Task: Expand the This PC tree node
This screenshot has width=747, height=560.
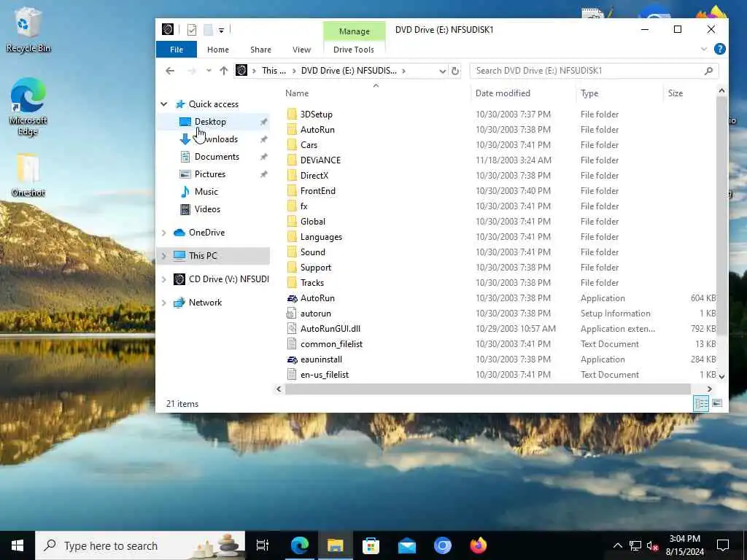Action: tap(164, 256)
